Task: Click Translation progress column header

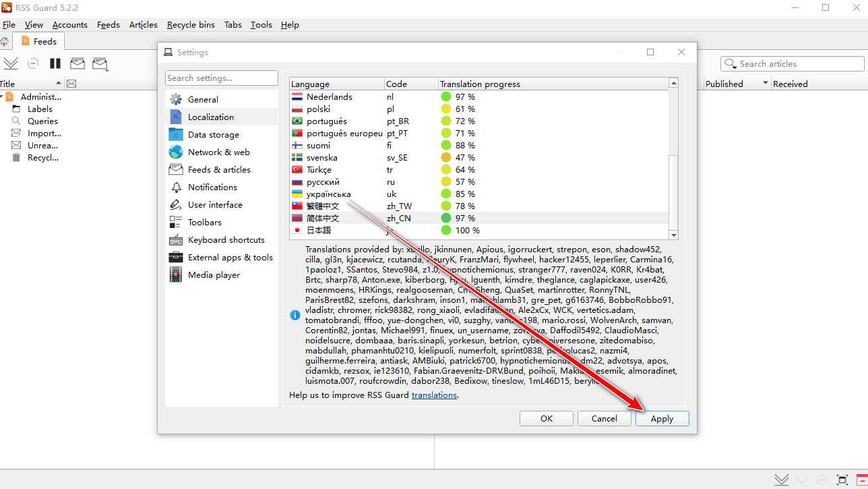Action: click(x=553, y=84)
